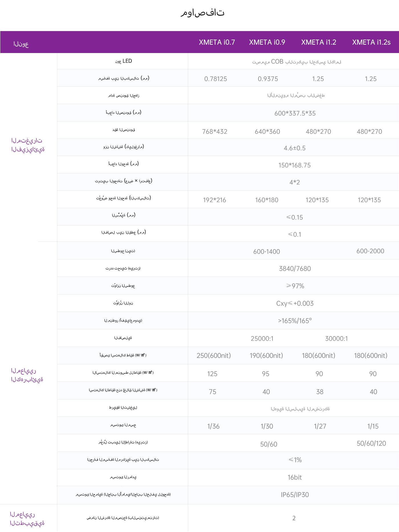
Task: Click the 600-2000 brightness value
Action: (370, 251)
